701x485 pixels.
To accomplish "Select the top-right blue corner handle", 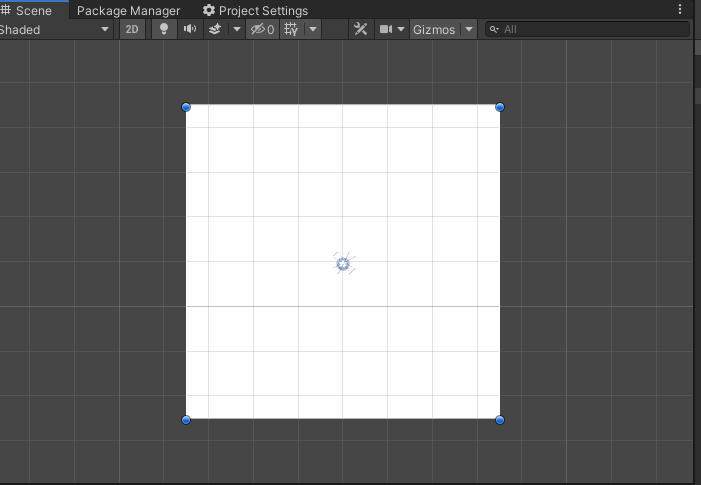I will click(500, 107).
